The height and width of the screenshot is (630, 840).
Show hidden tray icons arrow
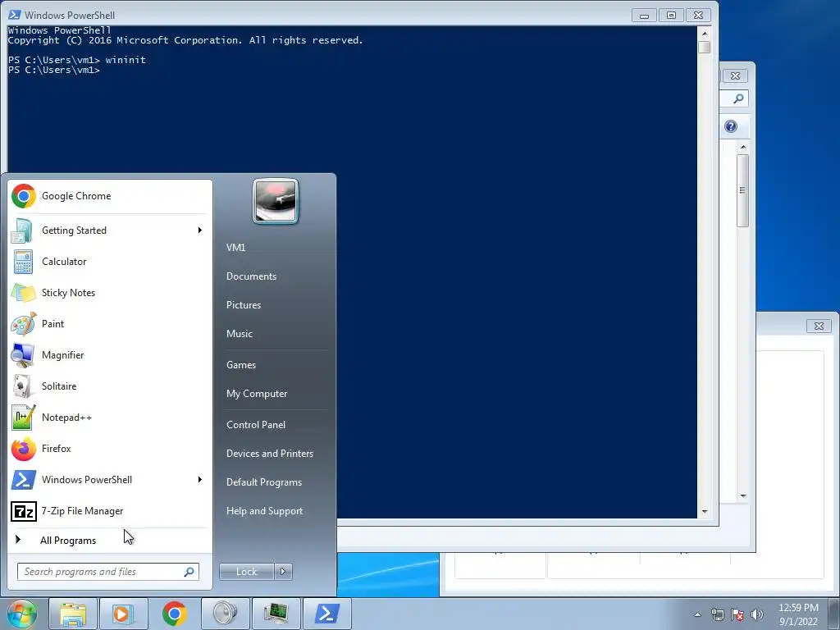pyautogui.click(x=697, y=614)
